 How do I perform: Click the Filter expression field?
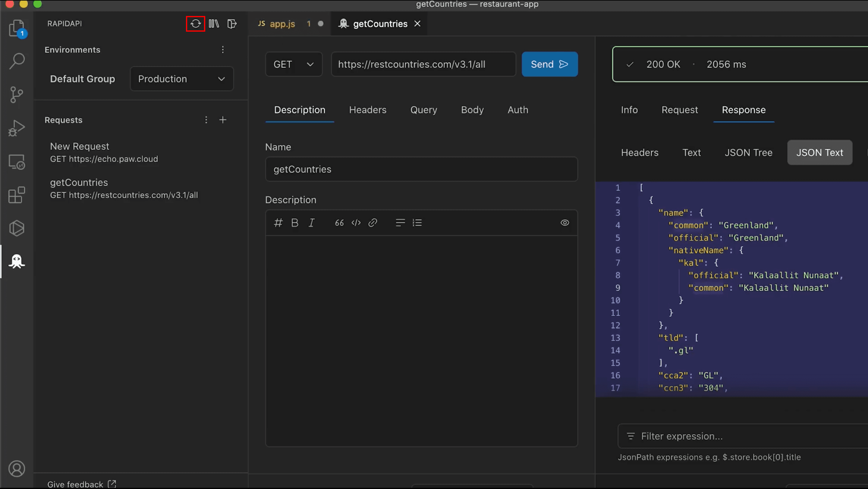pyautogui.click(x=743, y=436)
